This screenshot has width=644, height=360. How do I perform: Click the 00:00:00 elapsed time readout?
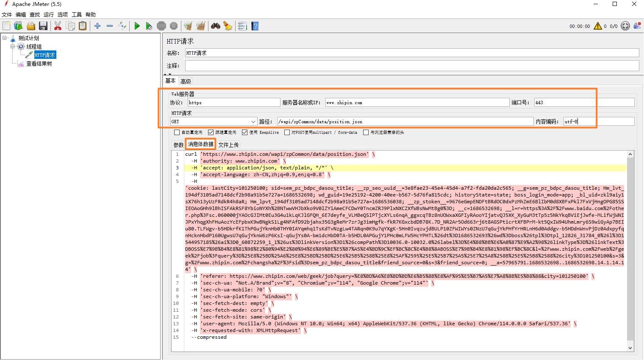pos(580,26)
